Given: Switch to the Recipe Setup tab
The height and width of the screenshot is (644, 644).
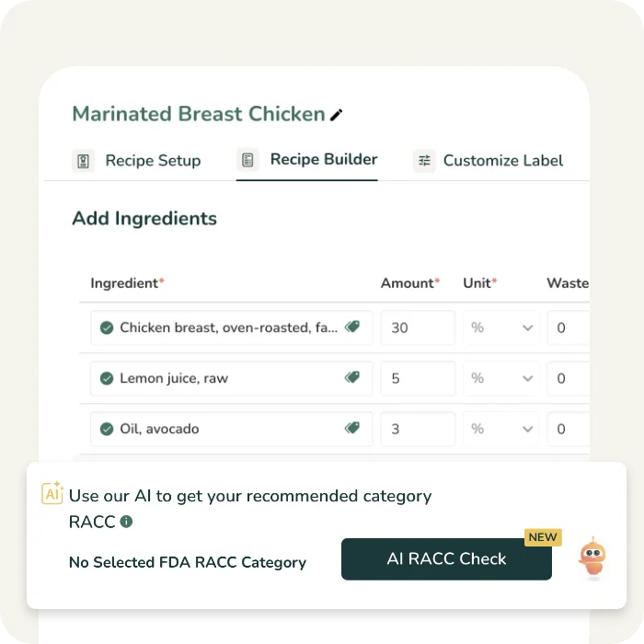Looking at the screenshot, I should [x=153, y=161].
